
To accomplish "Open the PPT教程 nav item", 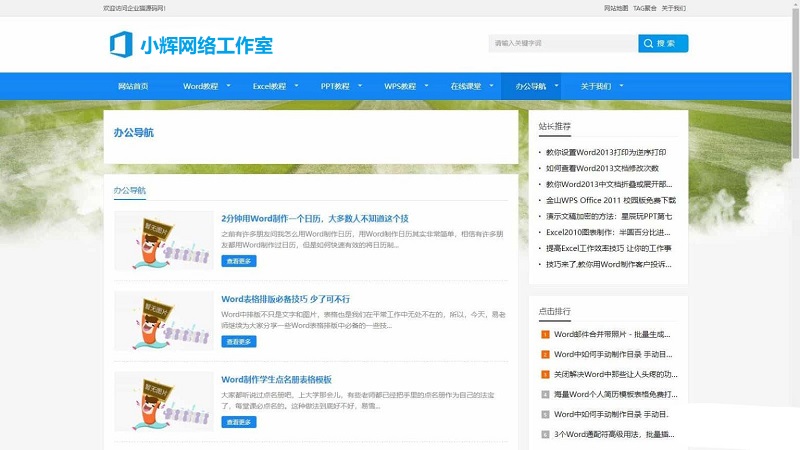I will (335, 86).
